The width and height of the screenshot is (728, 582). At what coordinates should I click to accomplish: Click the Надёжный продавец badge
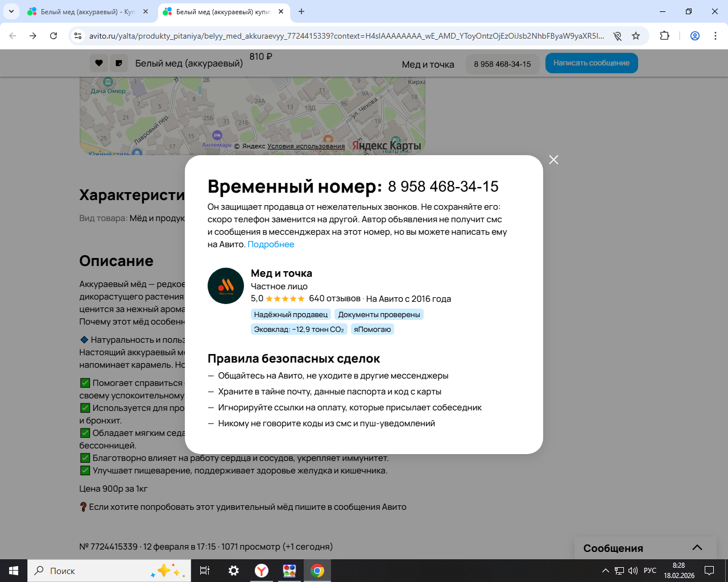click(x=291, y=314)
